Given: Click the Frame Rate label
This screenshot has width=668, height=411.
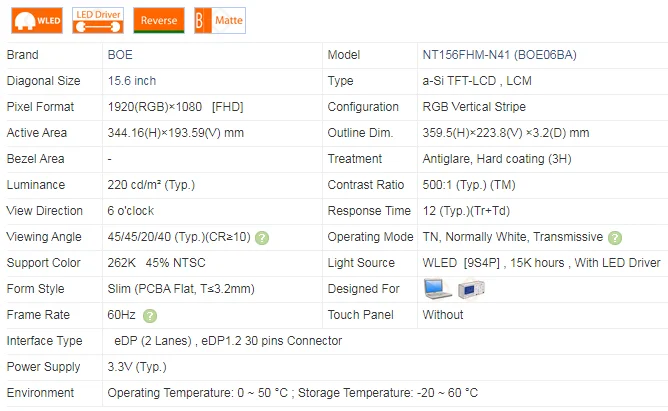Looking at the screenshot, I should tap(38, 315).
